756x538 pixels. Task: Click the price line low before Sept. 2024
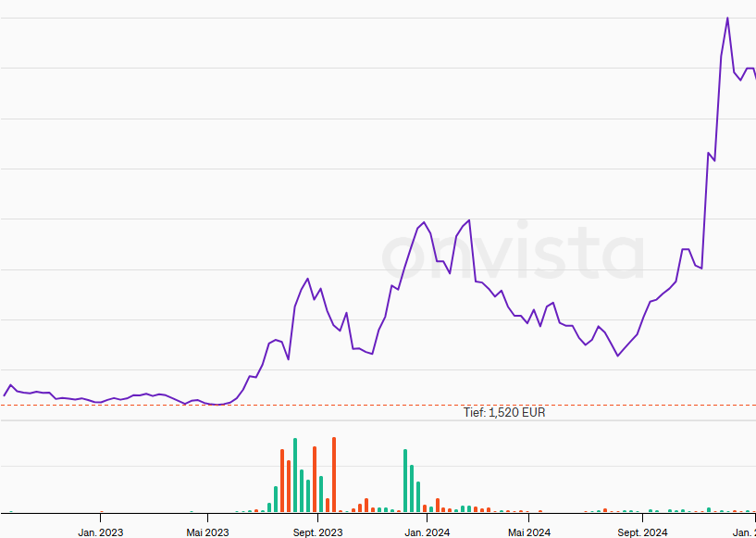[618, 355]
